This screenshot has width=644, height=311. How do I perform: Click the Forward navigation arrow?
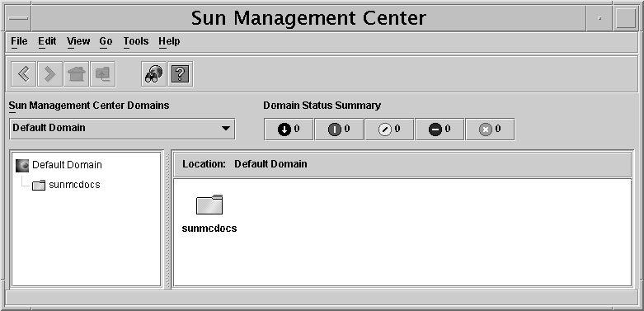(49, 74)
